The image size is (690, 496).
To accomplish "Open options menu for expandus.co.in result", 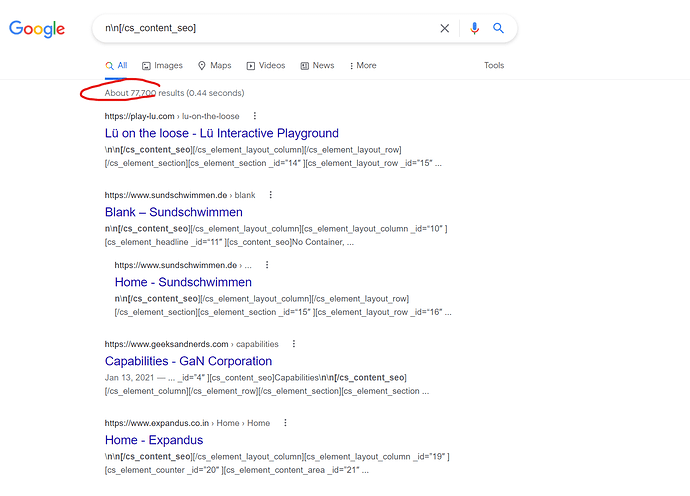I will coord(285,423).
